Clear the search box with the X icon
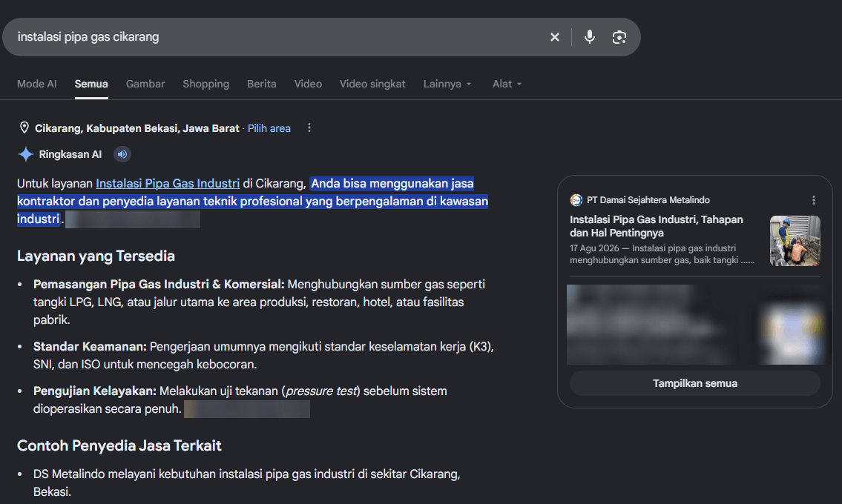 [555, 37]
